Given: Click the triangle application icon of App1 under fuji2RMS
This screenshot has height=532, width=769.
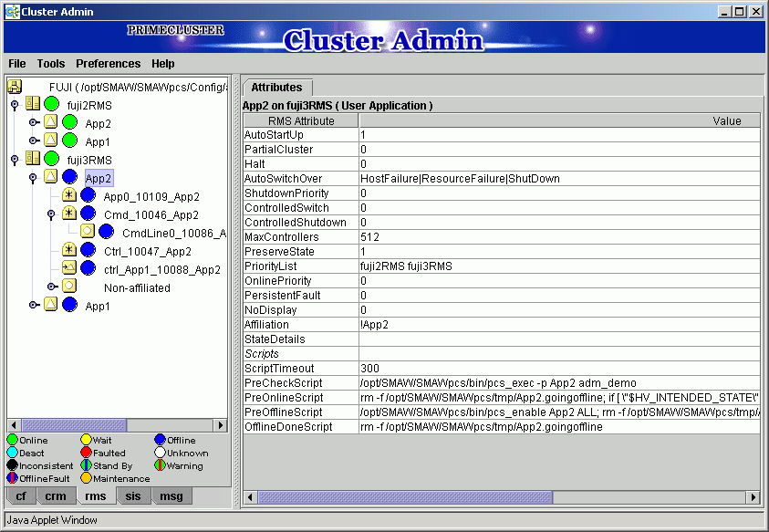Looking at the screenshot, I should pyautogui.click(x=51, y=141).
